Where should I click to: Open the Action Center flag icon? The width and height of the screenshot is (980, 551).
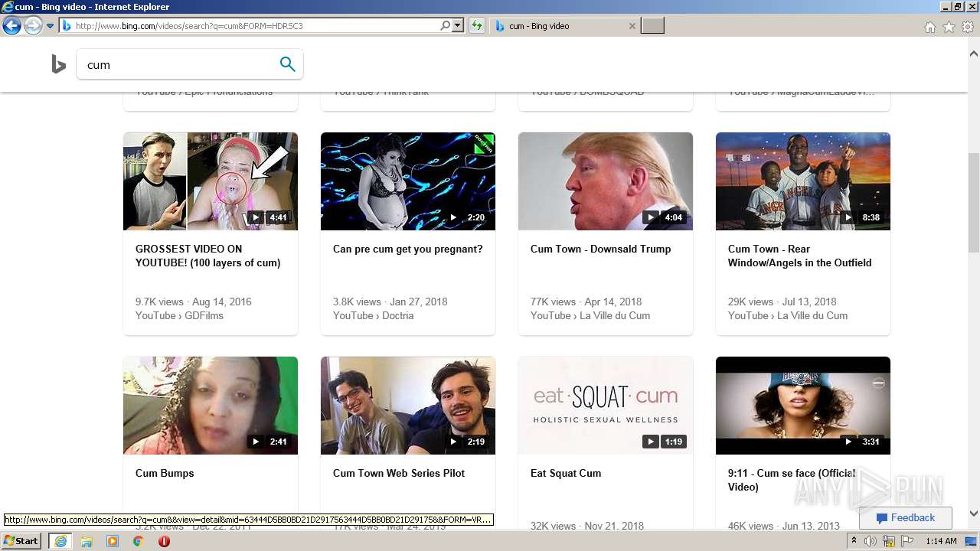pos(907,541)
